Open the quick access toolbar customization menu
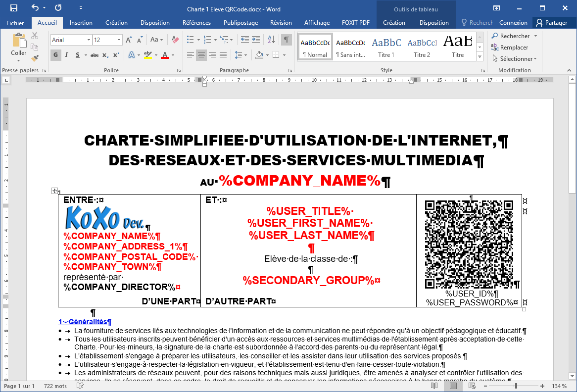 tap(81, 8)
